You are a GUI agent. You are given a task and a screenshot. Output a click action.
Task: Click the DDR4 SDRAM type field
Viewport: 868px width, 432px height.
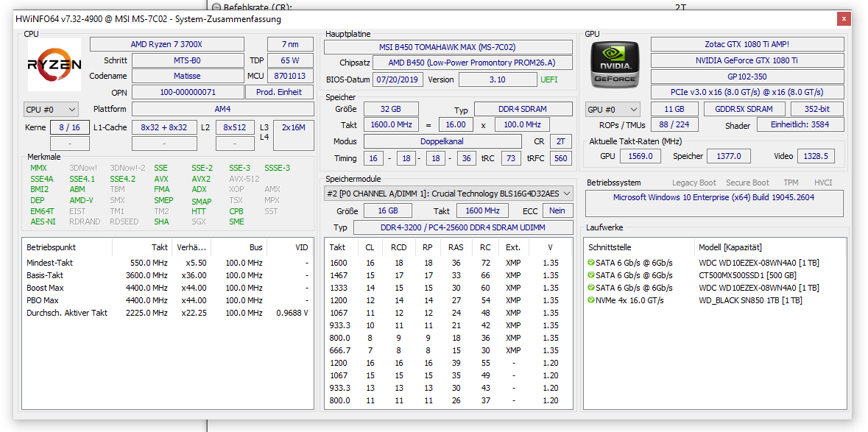click(523, 109)
